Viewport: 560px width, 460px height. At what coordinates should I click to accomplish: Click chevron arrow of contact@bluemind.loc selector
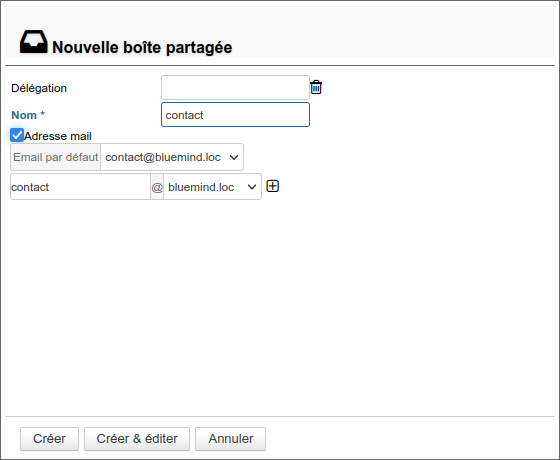coord(234,157)
